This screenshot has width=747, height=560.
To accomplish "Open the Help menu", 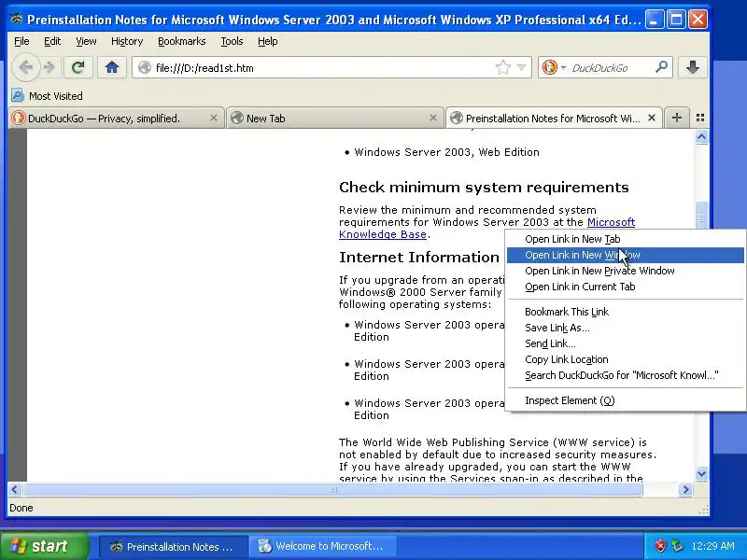I will pos(267,41).
